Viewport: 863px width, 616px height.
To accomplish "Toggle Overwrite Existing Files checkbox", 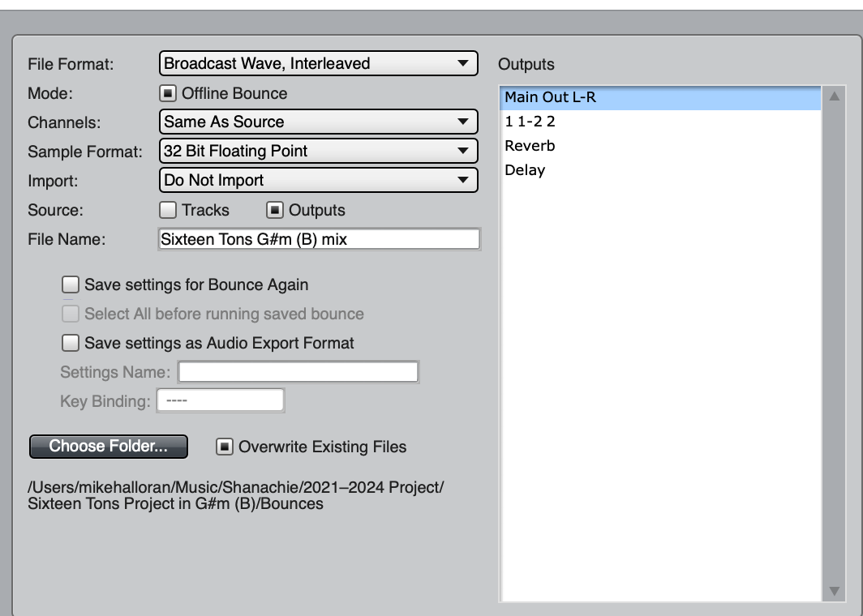I will point(225,447).
